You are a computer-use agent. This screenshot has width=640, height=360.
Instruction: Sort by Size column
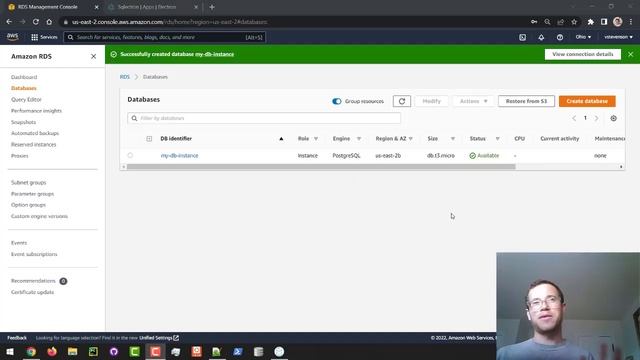[x=453, y=139]
